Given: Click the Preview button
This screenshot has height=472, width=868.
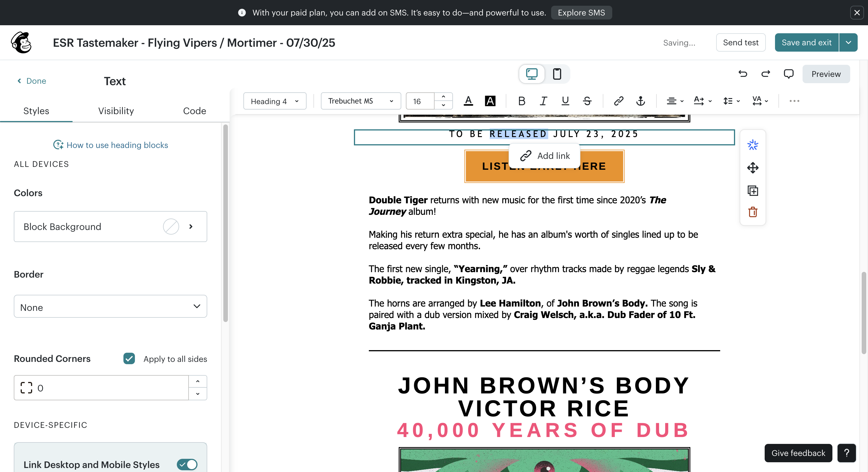Looking at the screenshot, I should click(826, 74).
